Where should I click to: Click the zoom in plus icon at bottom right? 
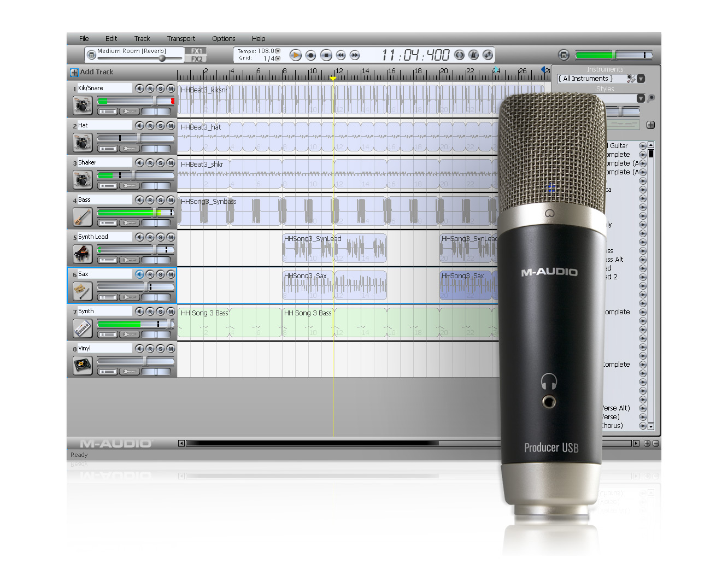[x=647, y=443]
